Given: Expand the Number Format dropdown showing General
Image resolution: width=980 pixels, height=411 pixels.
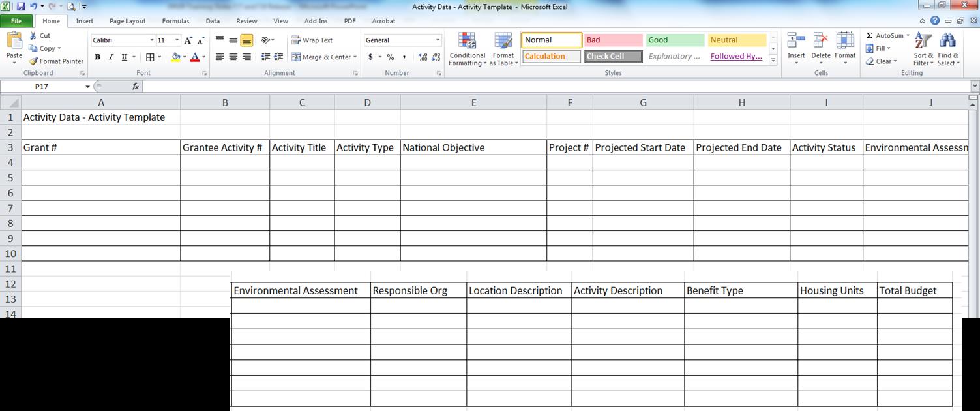Looking at the screenshot, I should (x=438, y=40).
